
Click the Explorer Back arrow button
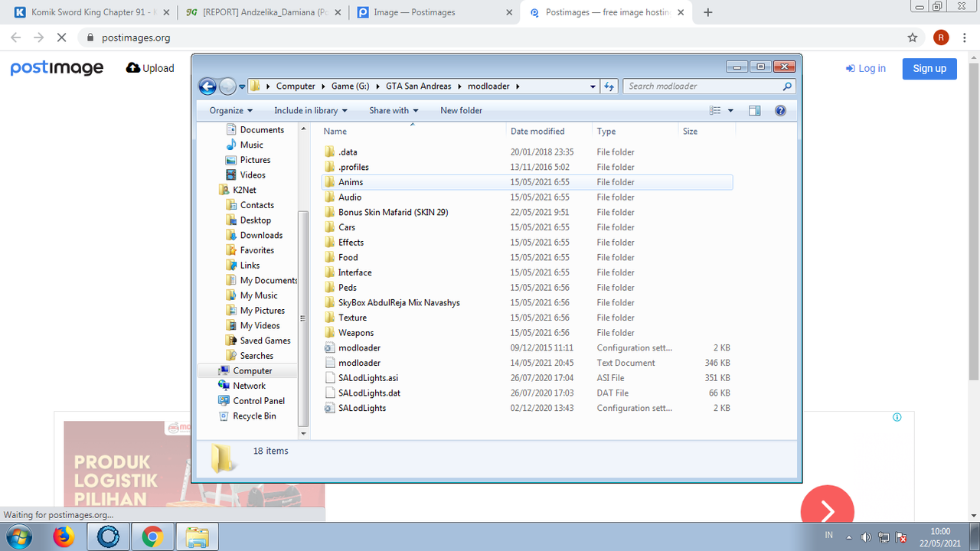coord(207,86)
